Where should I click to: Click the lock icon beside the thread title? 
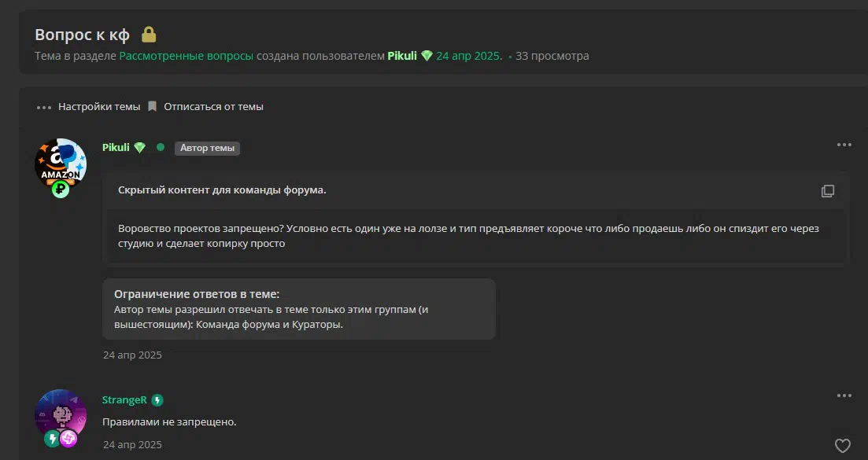pos(149,35)
